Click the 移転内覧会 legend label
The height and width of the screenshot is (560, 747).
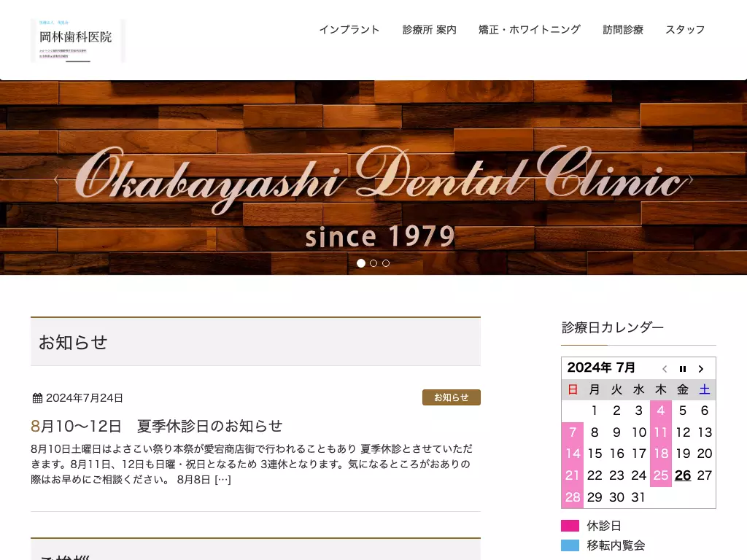(x=616, y=545)
